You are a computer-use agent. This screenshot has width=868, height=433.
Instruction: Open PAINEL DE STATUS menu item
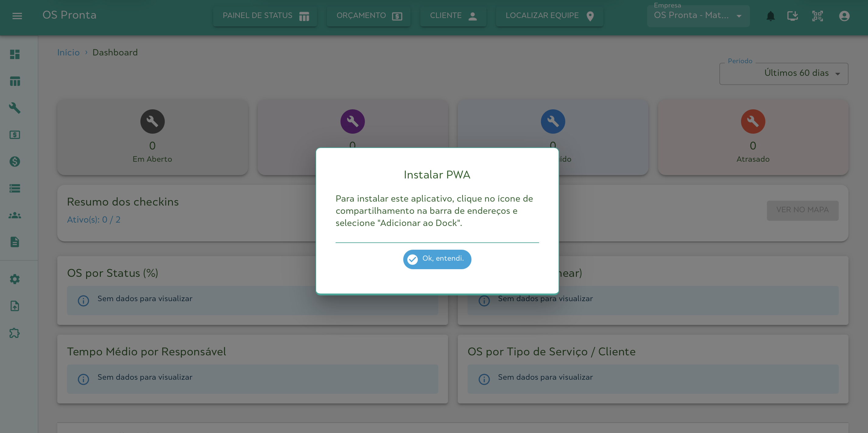pos(265,16)
